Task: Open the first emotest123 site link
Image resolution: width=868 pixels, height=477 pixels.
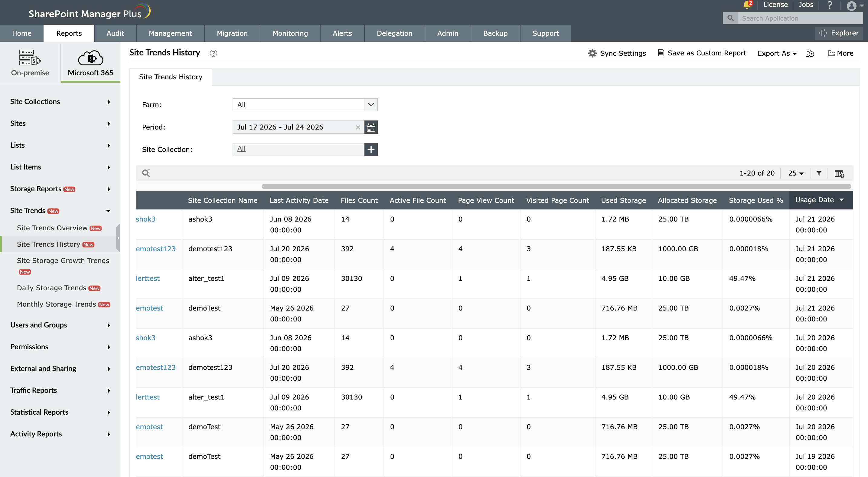Action: pos(156,249)
